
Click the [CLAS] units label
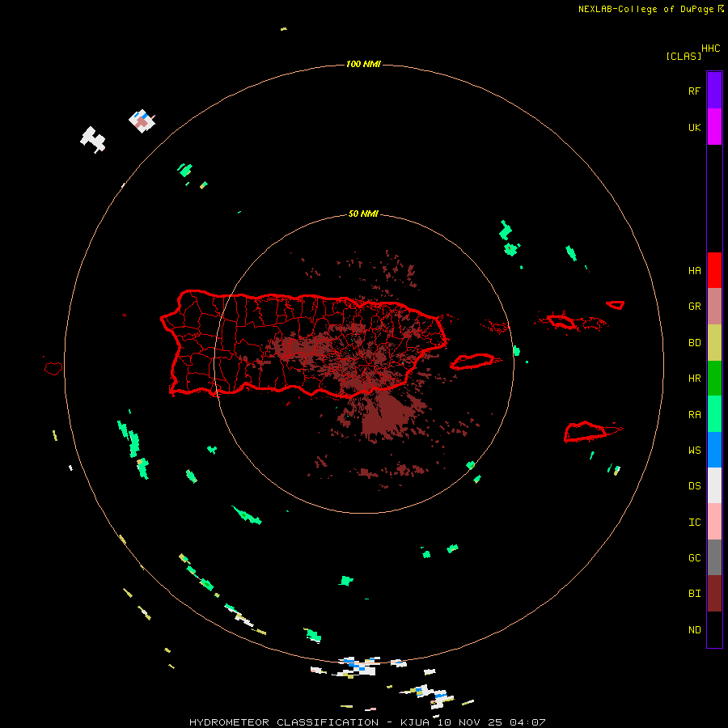684,56
